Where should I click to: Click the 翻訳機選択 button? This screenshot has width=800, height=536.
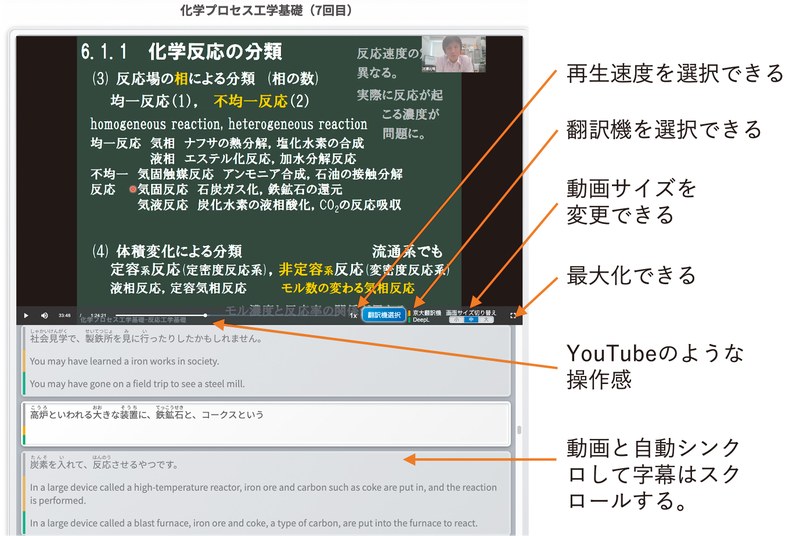click(x=384, y=315)
